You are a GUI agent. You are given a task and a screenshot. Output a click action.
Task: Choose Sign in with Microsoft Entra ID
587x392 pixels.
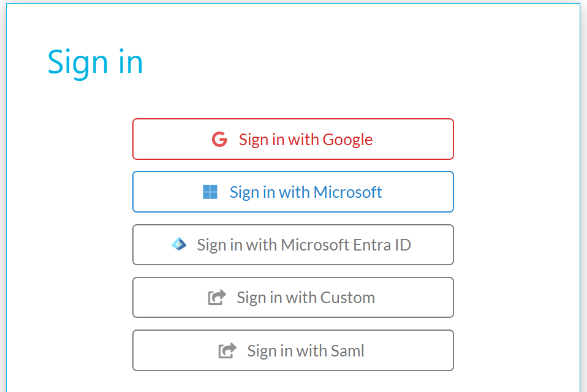(293, 244)
